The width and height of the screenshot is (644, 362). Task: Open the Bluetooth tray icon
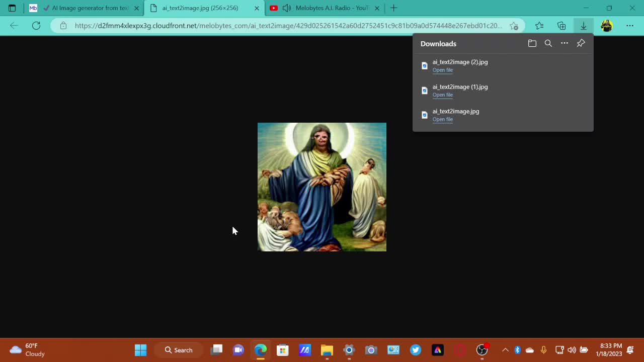coord(517,350)
